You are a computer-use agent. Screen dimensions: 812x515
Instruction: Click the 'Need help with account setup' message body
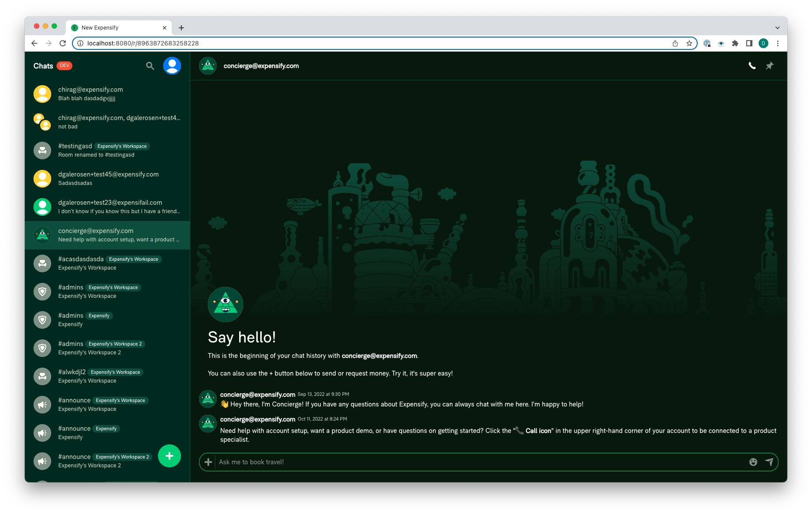498,435
